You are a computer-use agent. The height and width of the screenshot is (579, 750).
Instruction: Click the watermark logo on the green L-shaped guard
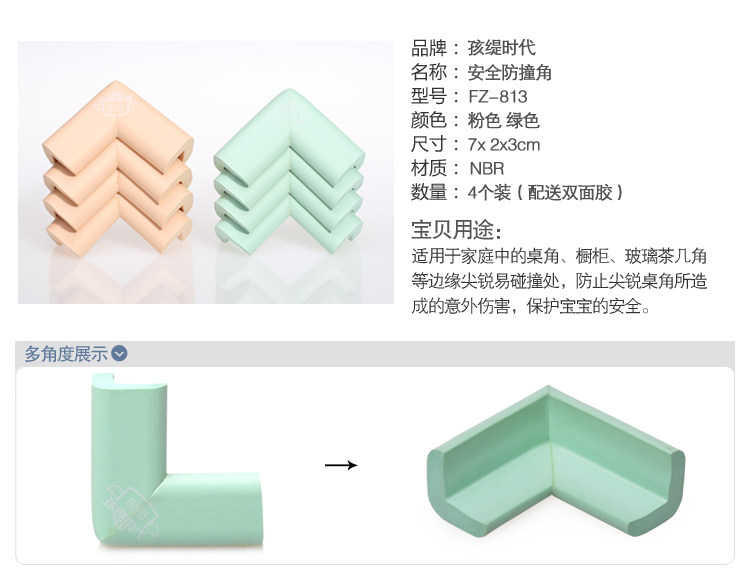click(x=131, y=511)
